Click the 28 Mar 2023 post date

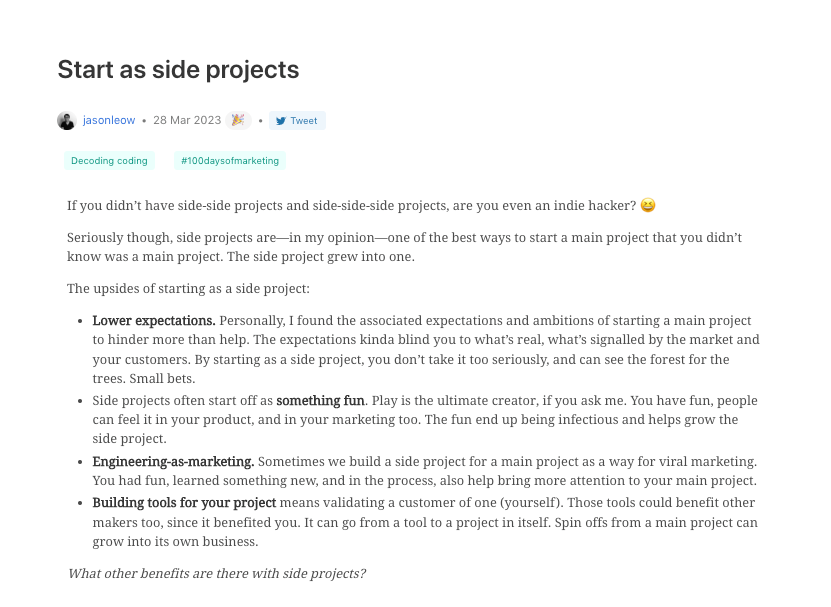tap(187, 121)
